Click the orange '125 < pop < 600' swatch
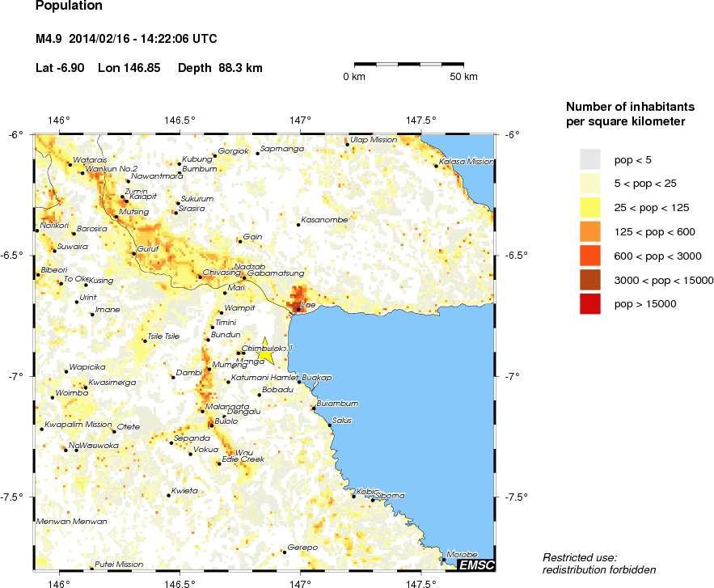The height and width of the screenshot is (588, 714). coord(592,231)
